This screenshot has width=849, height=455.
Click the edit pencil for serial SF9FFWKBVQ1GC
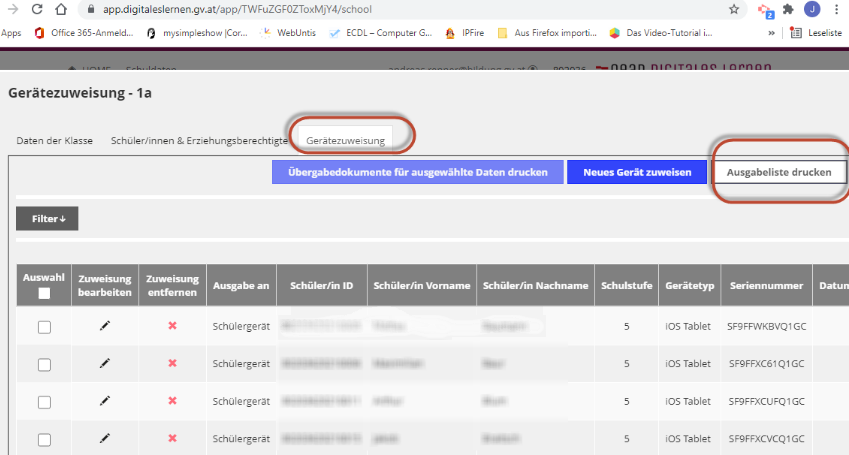(105, 326)
